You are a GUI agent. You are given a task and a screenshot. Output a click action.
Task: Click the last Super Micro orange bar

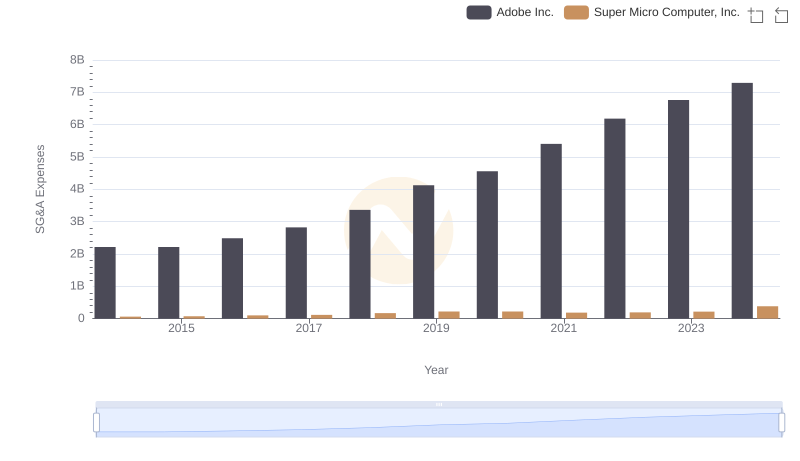click(x=767, y=312)
